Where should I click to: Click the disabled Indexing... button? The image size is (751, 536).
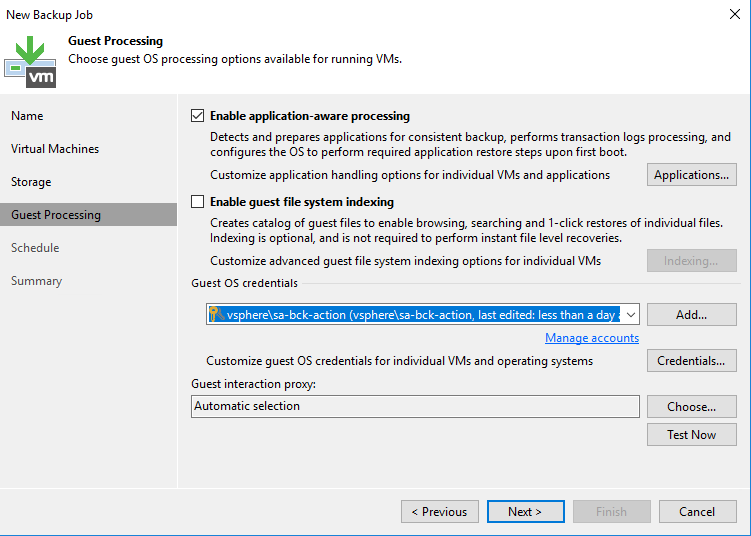point(692,261)
